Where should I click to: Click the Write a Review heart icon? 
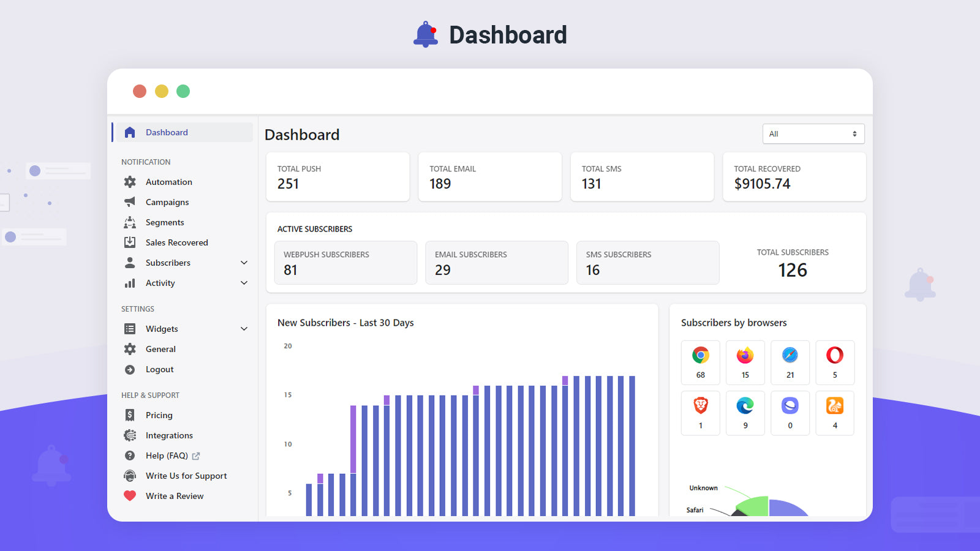tap(130, 495)
